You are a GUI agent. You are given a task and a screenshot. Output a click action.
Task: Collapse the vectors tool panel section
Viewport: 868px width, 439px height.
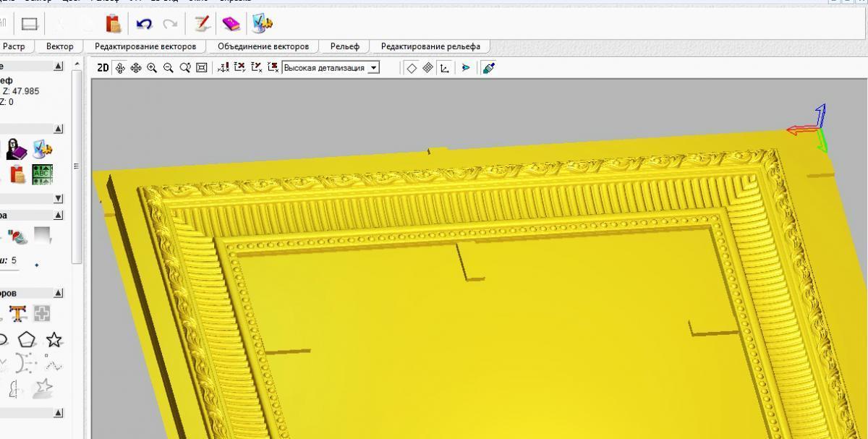59,294
